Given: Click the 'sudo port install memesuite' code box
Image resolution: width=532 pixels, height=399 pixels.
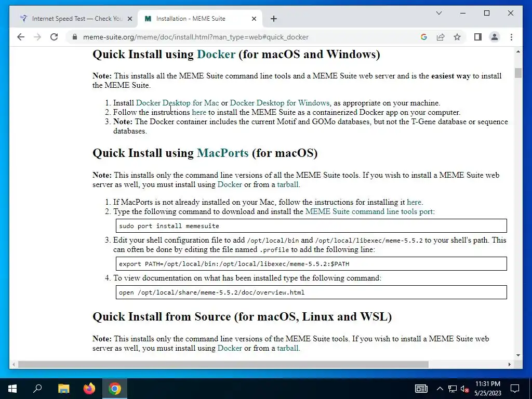Looking at the screenshot, I should click(311, 226).
